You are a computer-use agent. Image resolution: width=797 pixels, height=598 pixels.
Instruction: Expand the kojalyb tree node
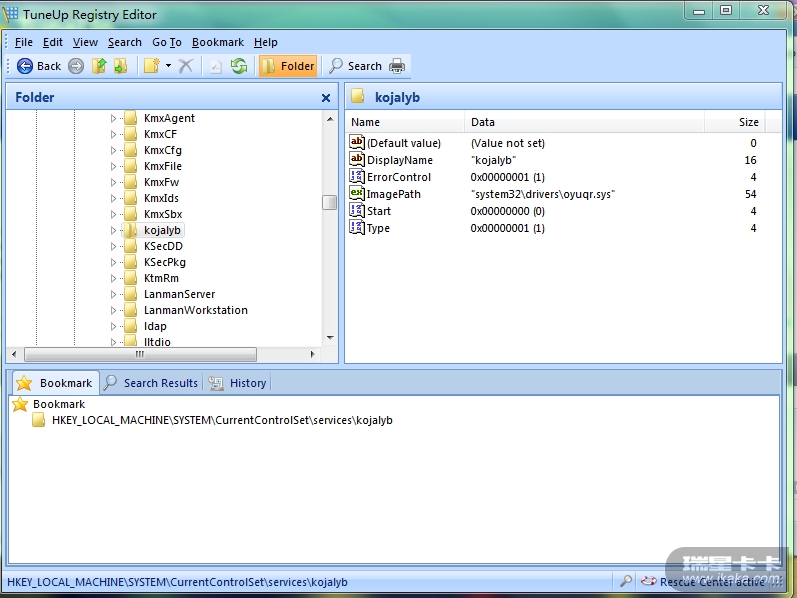click(x=113, y=230)
